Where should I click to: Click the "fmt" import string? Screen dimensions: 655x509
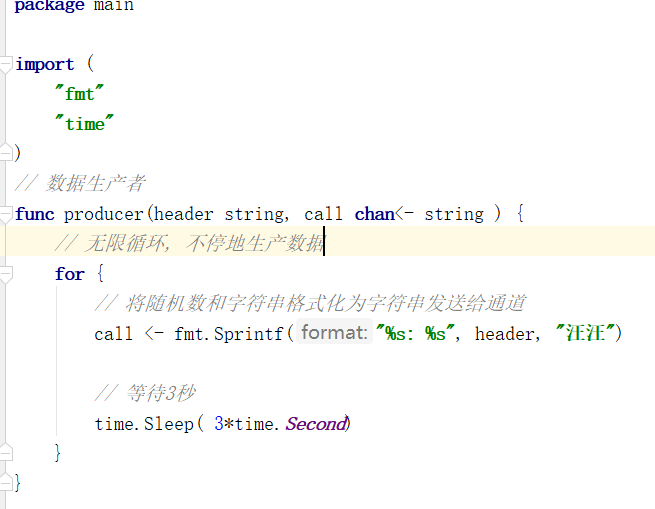pos(79,94)
